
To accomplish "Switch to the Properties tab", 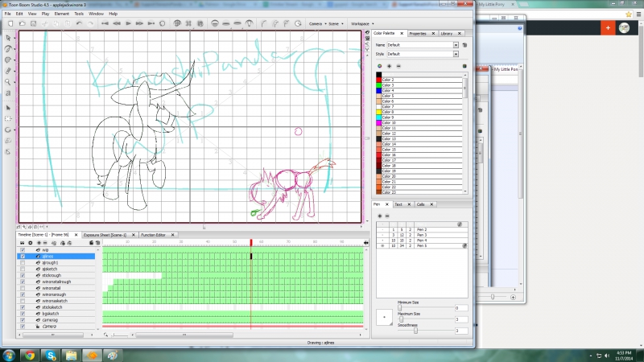I will coord(418,34).
